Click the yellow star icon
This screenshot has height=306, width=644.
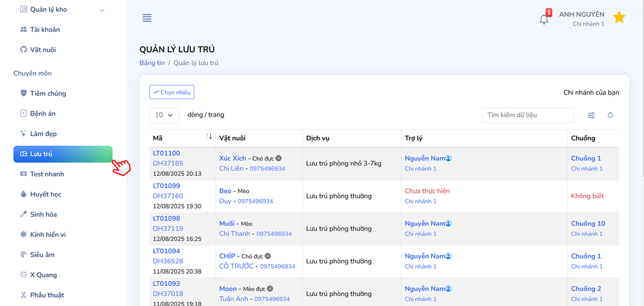tap(619, 18)
